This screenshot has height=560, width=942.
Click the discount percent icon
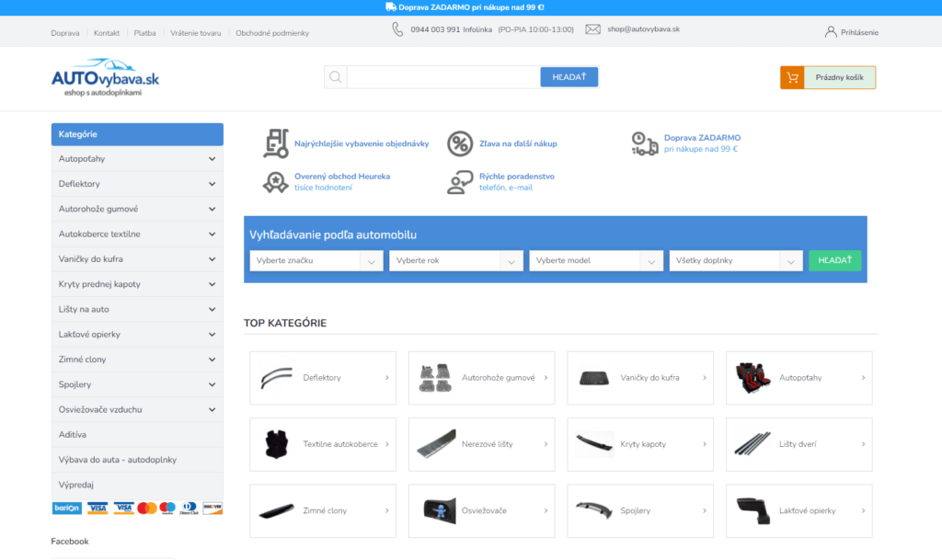[460, 143]
